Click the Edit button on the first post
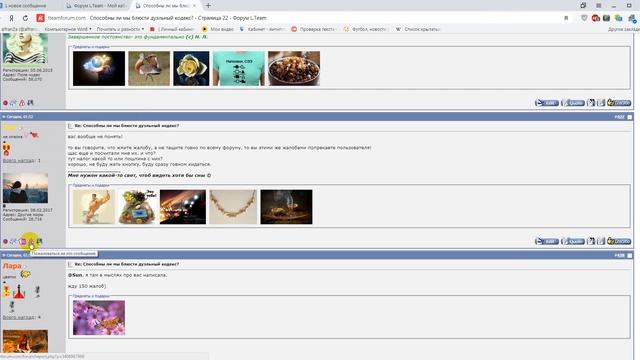The image size is (640, 360). 547,102
